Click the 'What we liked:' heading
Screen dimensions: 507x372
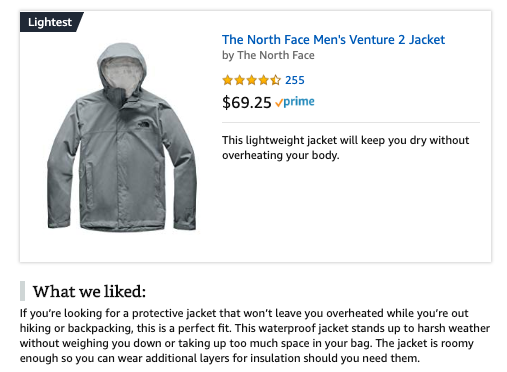click(x=89, y=292)
